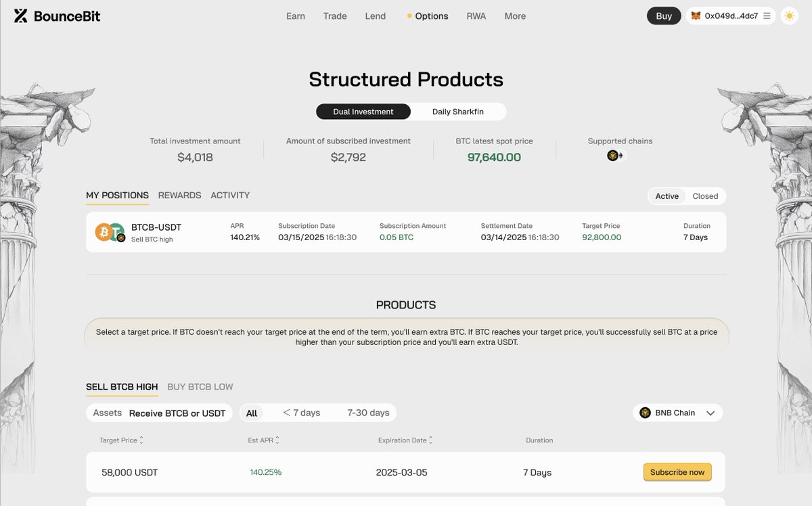
Task: Sort by Est APR arrows
Action: [x=277, y=440]
